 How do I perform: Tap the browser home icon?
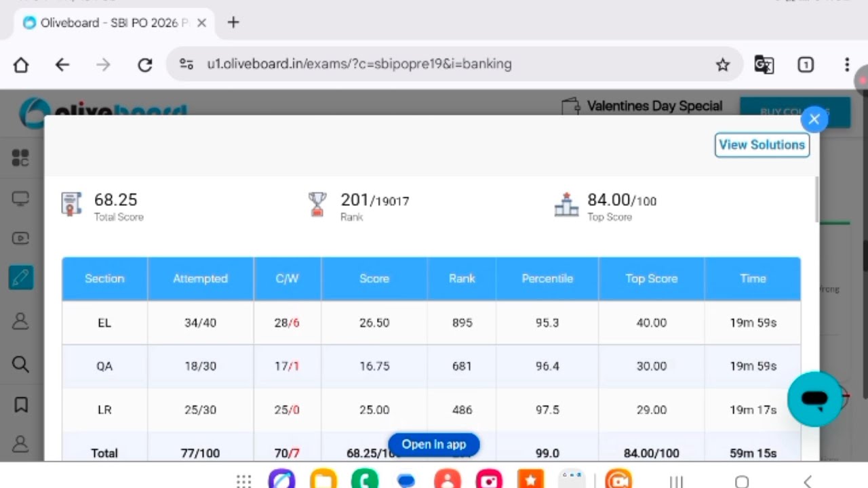point(21,64)
